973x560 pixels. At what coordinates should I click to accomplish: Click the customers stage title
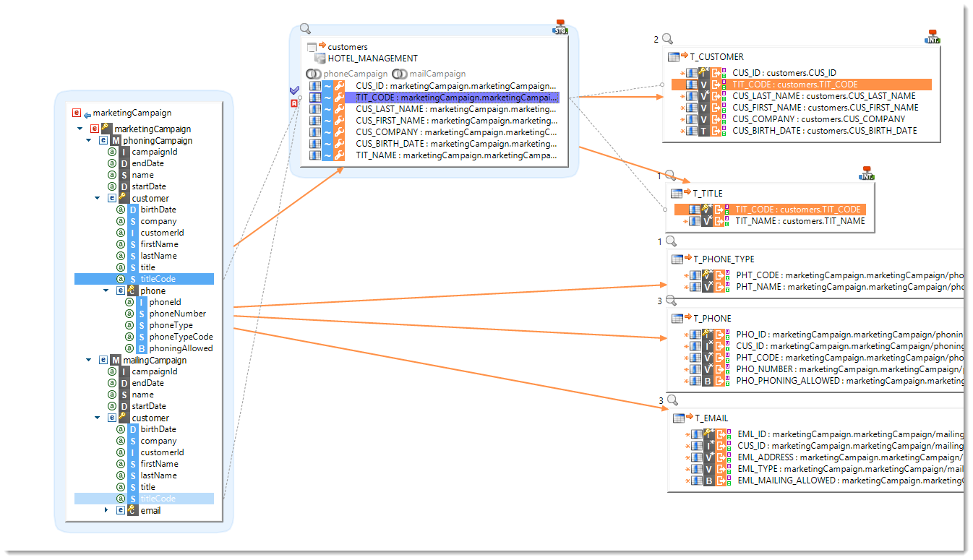(348, 47)
